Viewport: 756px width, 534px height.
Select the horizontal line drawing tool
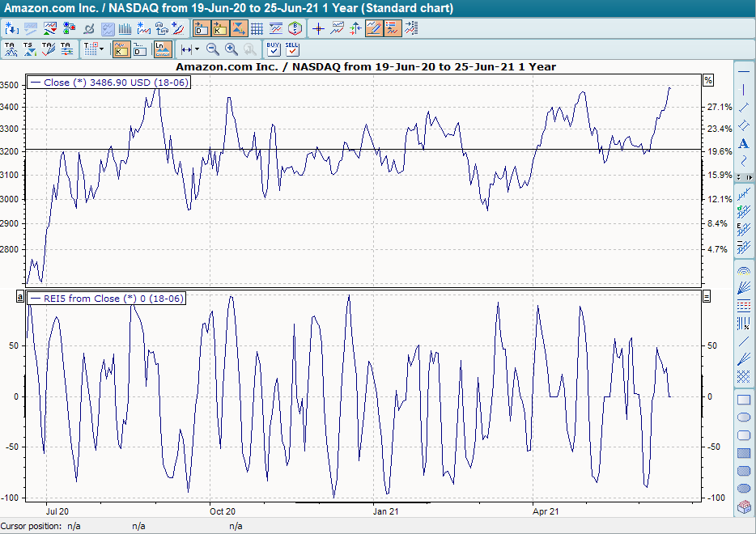pos(744,72)
